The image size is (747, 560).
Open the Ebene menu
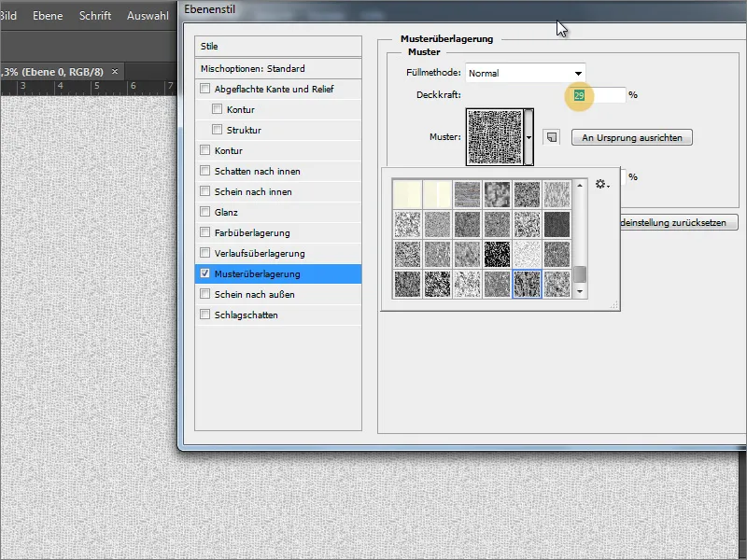pyautogui.click(x=48, y=16)
